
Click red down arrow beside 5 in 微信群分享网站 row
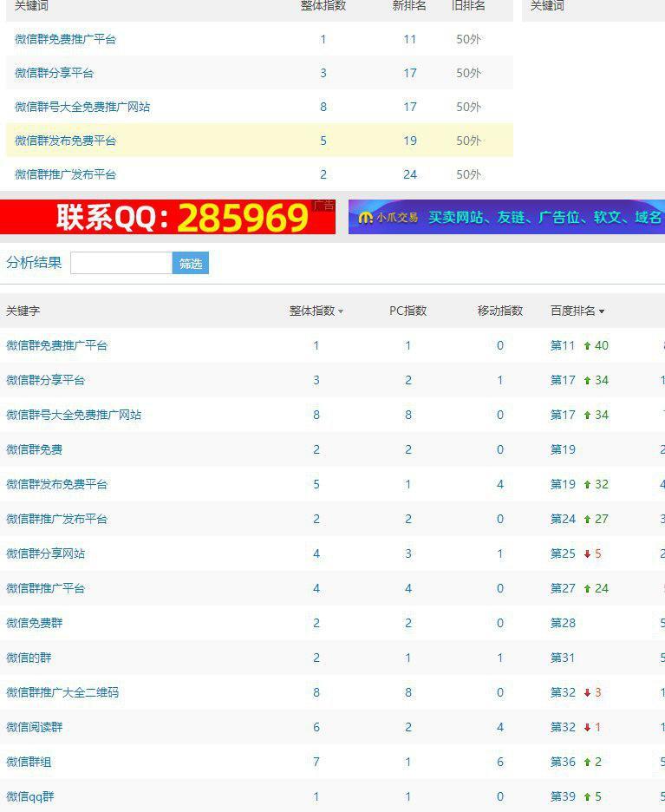click(587, 554)
